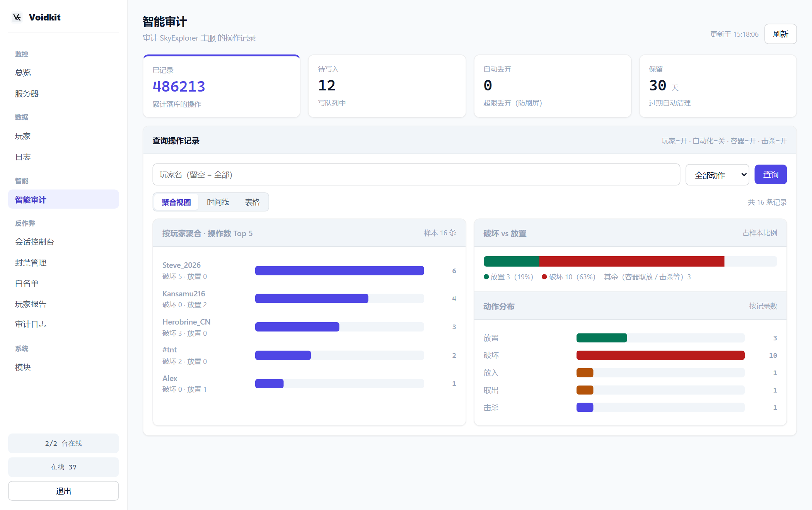Click player name Alex

tap(170, 378)
